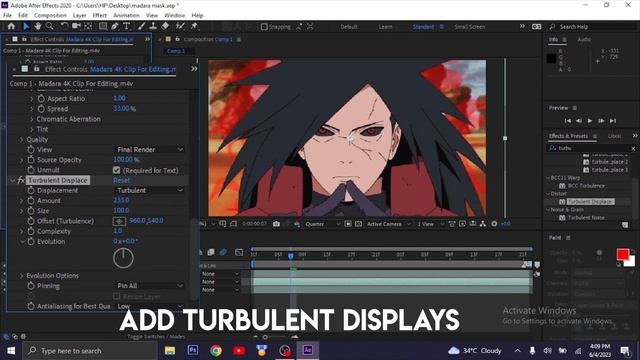640x360 pixels.
Task: Select the Roto Brush tool
Action: 180,26
